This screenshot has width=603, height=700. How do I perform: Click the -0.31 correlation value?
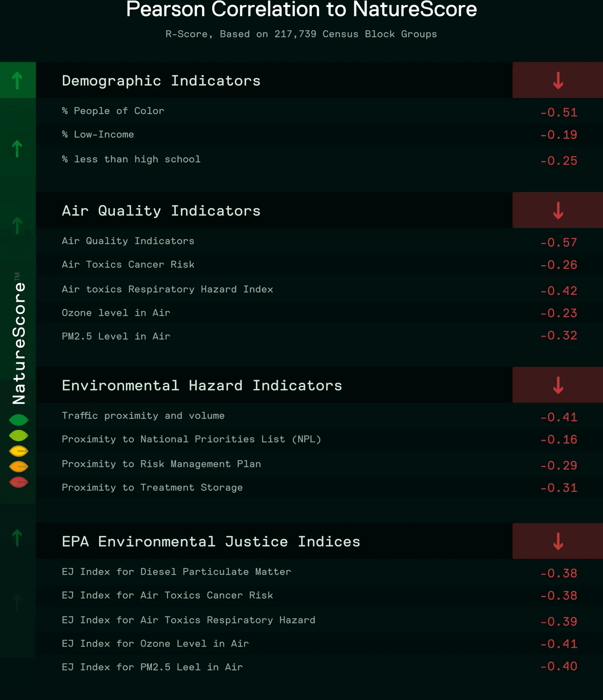click(x=559, y=488)
